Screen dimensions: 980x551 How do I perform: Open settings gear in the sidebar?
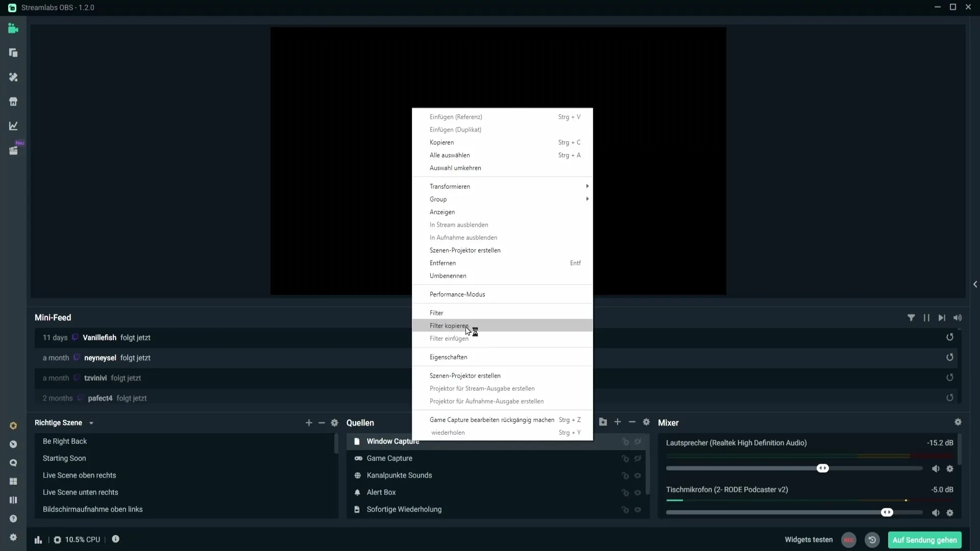click(13, 537)
